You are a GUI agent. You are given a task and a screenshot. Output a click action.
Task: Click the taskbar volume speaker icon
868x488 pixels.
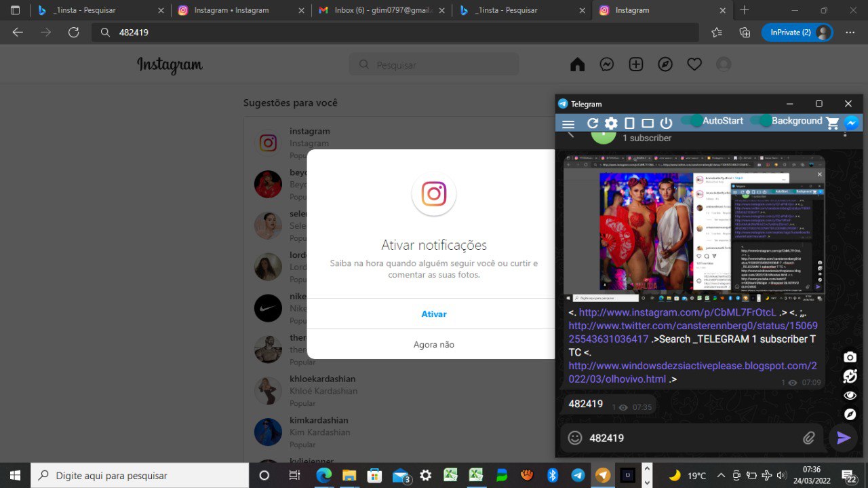pos(781,475)
